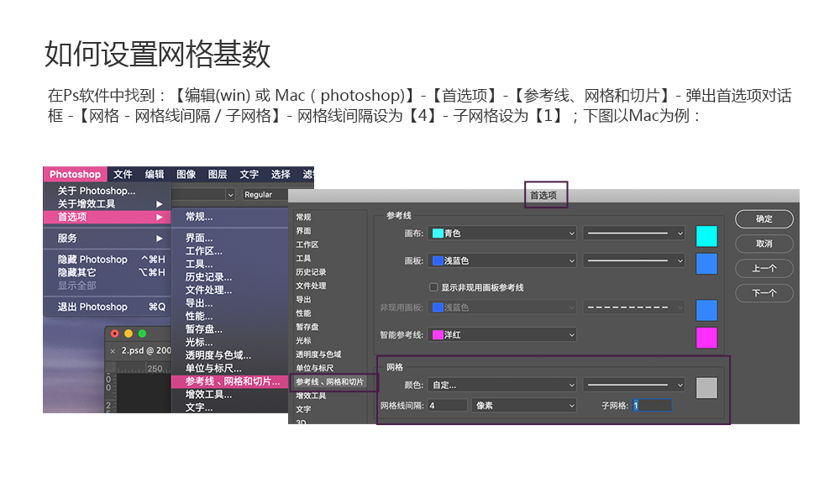The image size is (840, 504).
Task: Open the grid line style dropdown
Action: [633, 385]
